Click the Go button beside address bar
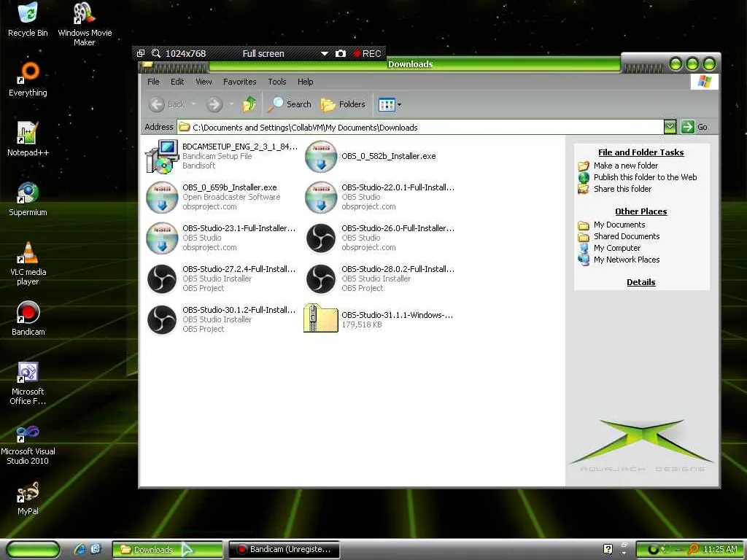 (694, 127)
